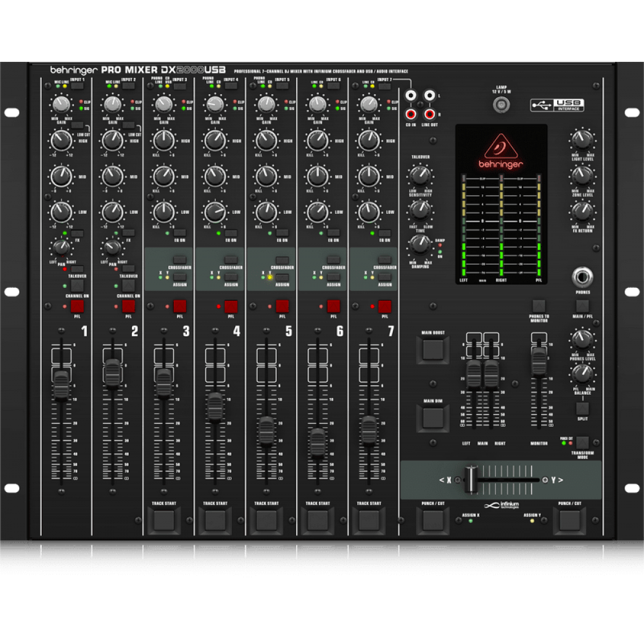Click the USB Interface logo
The height and width of the screenshot is (644, 644).
click(557, 105)
